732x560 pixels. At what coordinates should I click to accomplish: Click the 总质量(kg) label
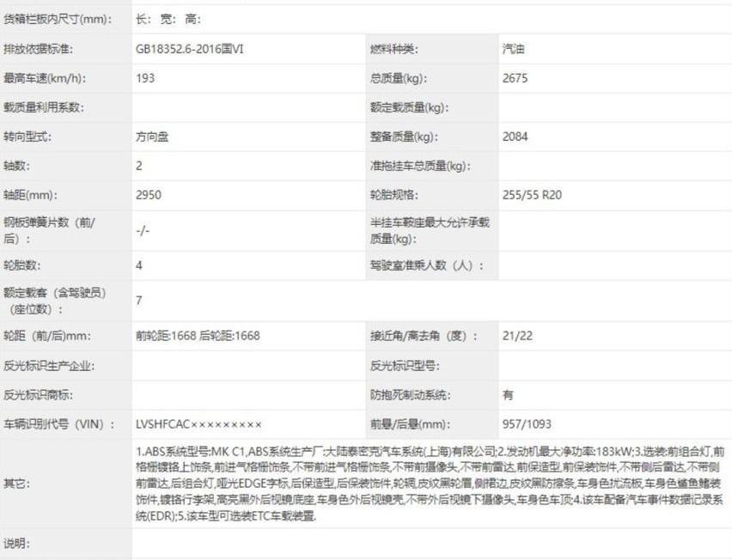coord(398,78)
